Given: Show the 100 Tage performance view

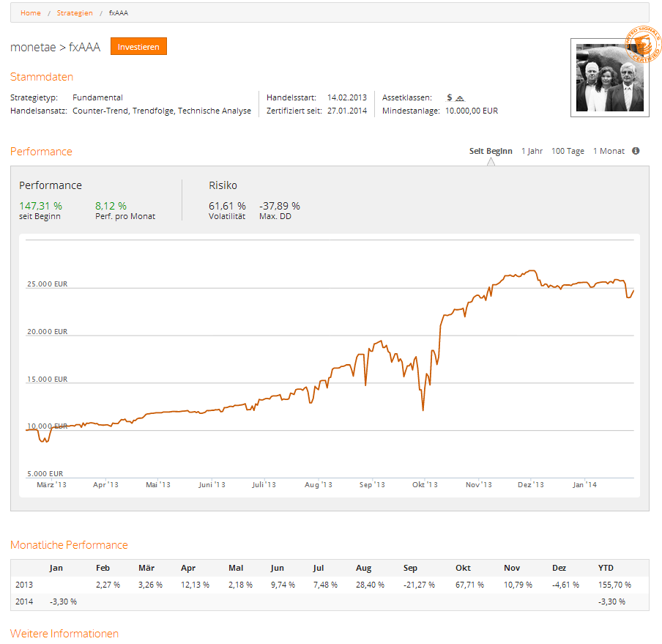Looking at the screenshot, I should click(568, 151).
